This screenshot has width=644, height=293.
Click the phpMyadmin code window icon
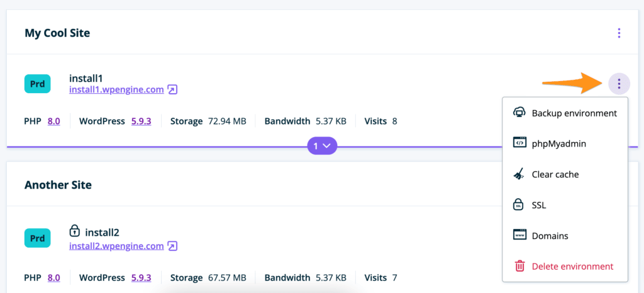(x=519, y=143)
